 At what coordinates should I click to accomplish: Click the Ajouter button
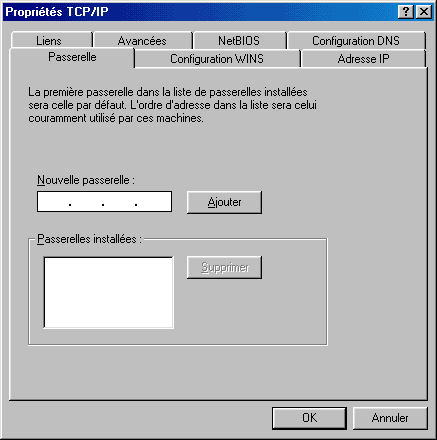tap(224, 202)
